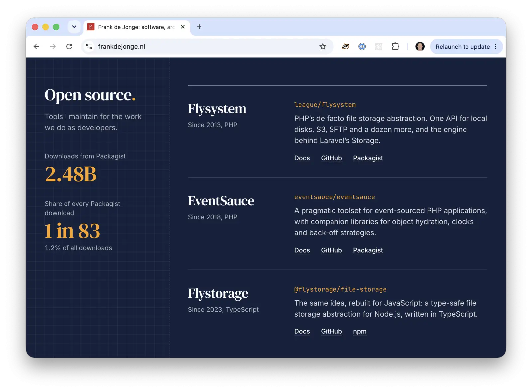Open EventSauce Packagist link
Screen dimensions: 532x392
click(x=368, y=250)
